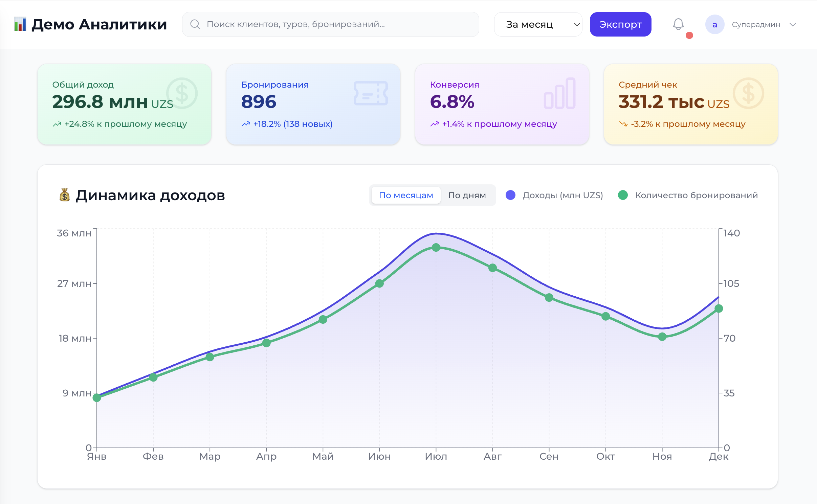Click the Демо Аналитики logo icon

pos(20,24)
